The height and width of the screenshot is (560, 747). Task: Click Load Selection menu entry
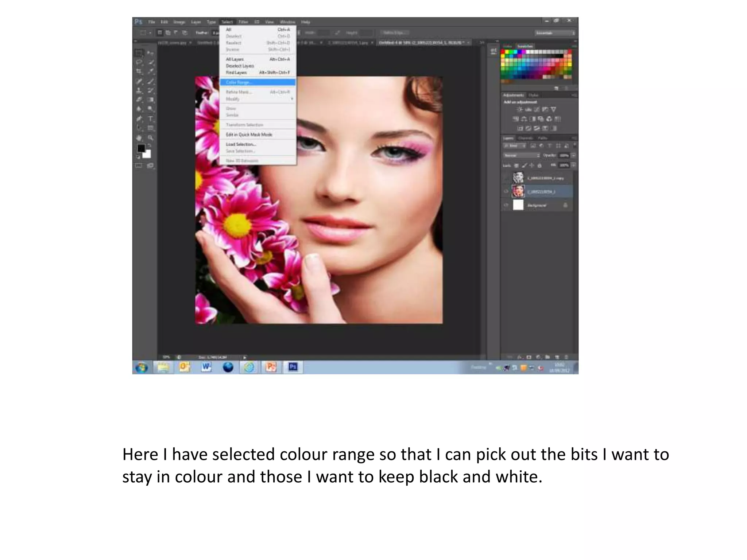click(241, 144)
